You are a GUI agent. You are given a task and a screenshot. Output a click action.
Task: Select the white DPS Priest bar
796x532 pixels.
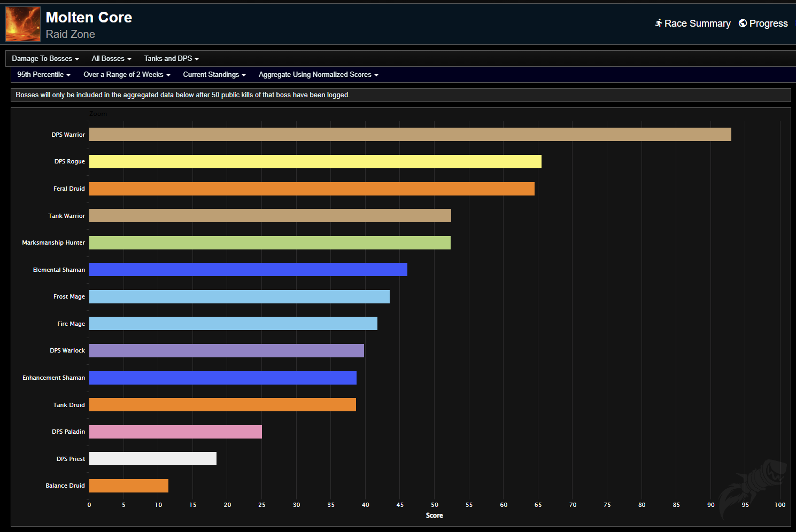(x=152, y=458)
